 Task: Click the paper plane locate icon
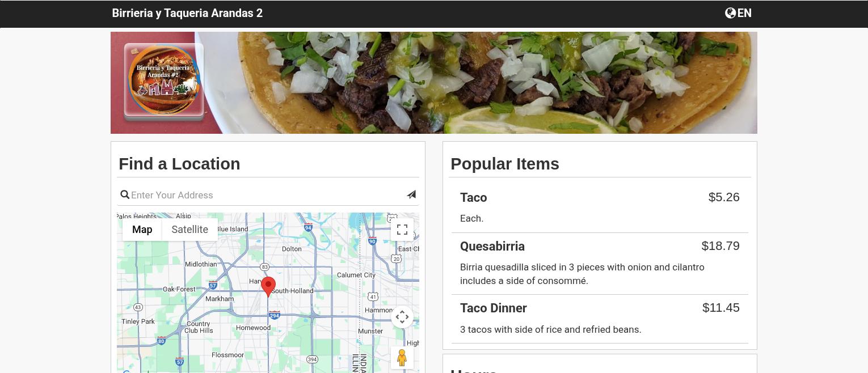(x=411, y=194)
